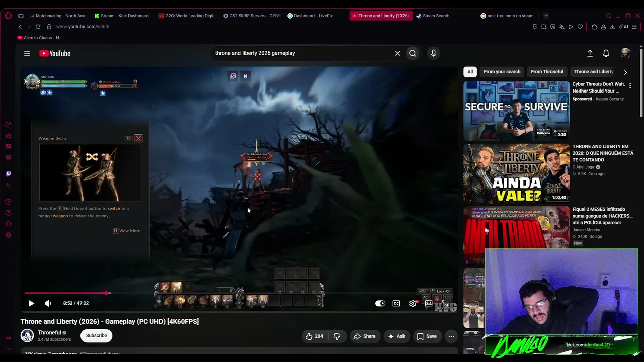This screenshot has height=362, width=644.
Task: Click the Ask button
Action: pyautogui.click(x=396, y=336)
